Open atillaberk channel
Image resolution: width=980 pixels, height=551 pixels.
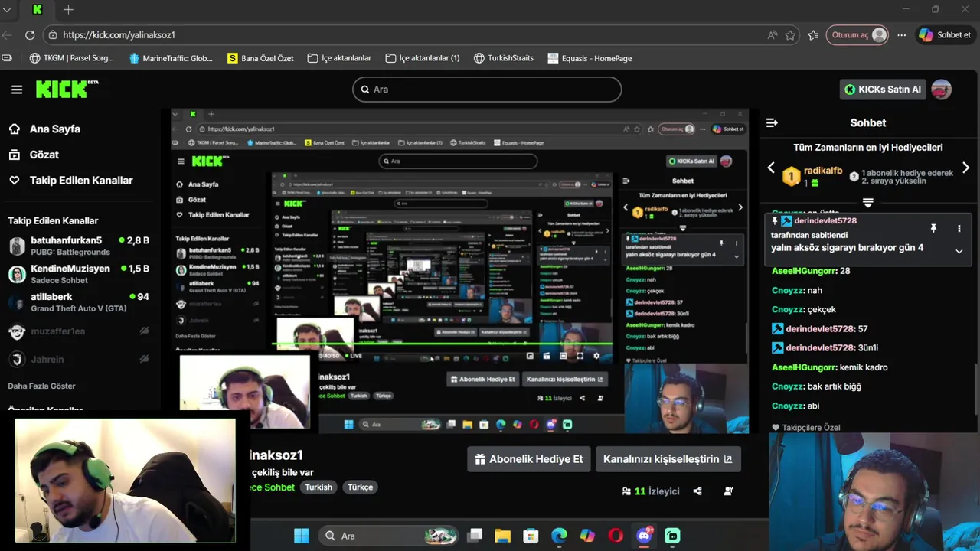coord(79,302)
